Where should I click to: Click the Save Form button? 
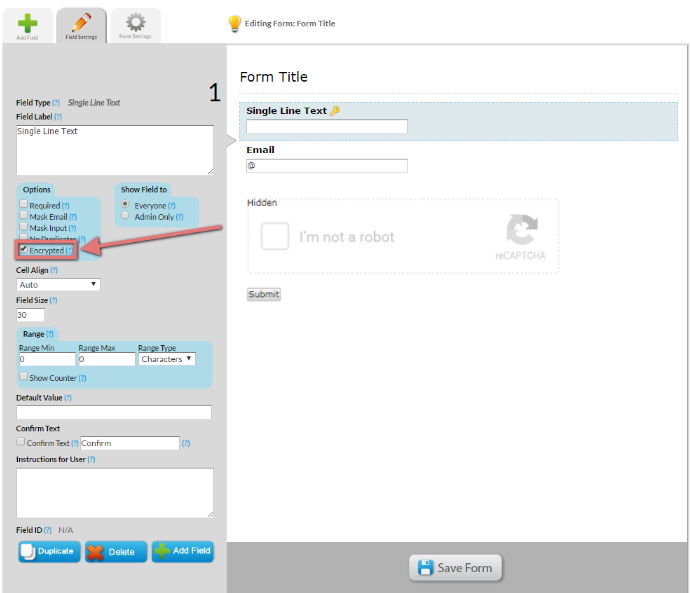tap(455, 568)
